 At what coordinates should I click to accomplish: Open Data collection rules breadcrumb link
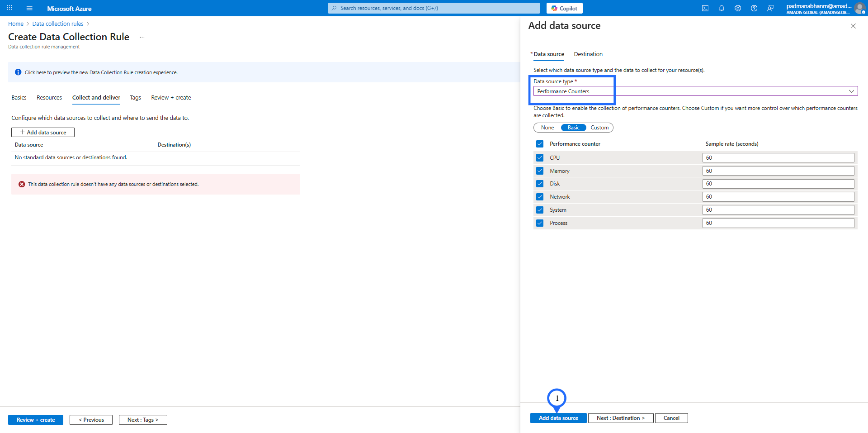pyautogui.click(x=58, y=24)
